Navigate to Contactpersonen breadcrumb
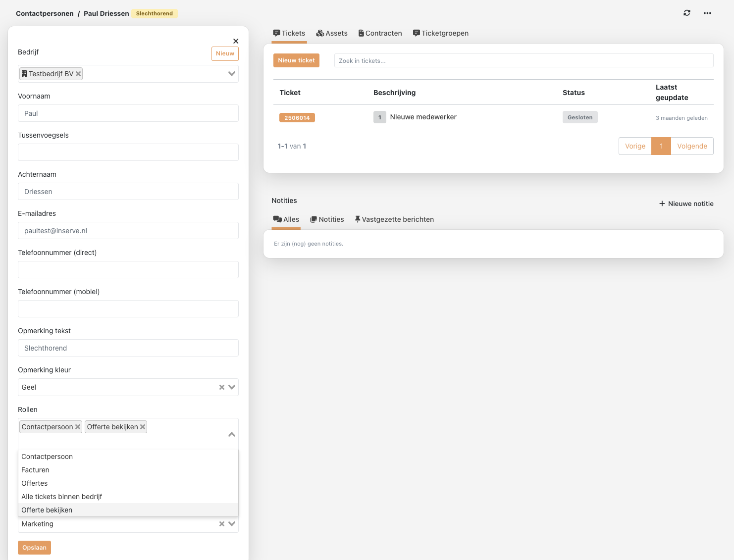Image resolution: width=734 pixels, height=560 pixels. click(45, 13)
